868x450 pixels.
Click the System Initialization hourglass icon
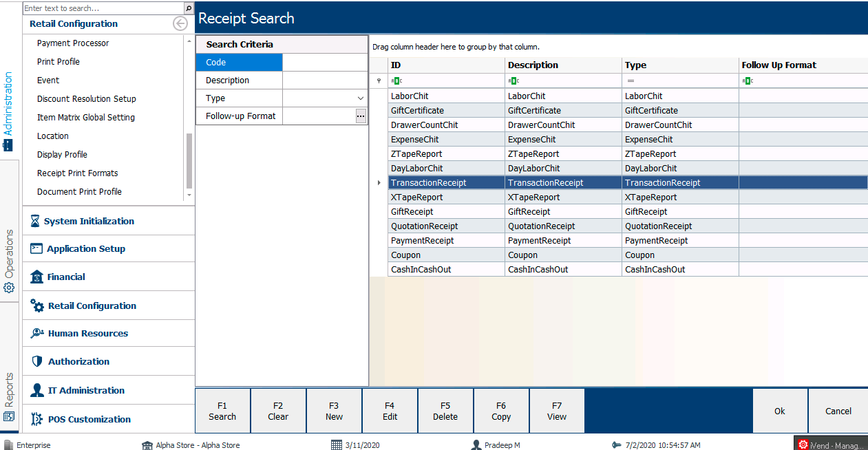pyautogui.click(x=35, y=221)
